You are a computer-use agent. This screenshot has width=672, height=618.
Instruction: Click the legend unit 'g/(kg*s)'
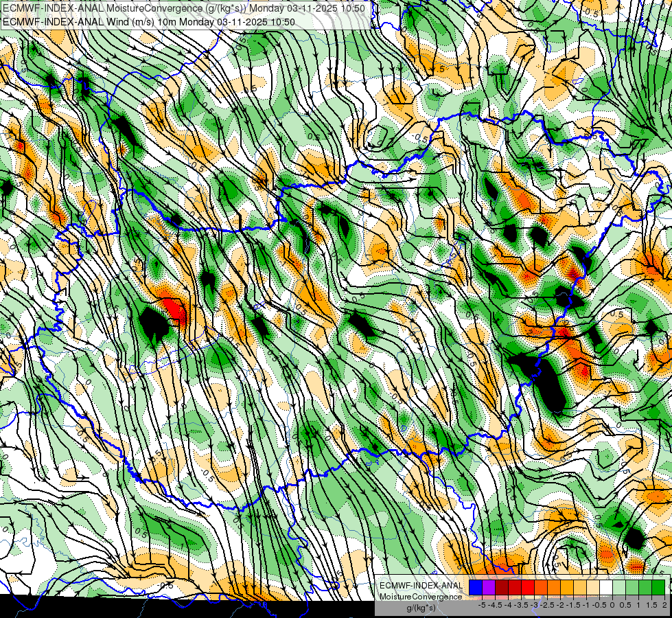point(421,608)
